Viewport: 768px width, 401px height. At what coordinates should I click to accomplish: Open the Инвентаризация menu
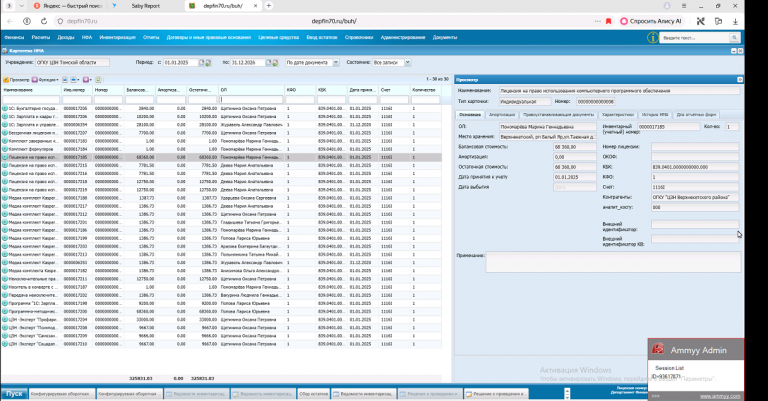[x=118, y=37]
